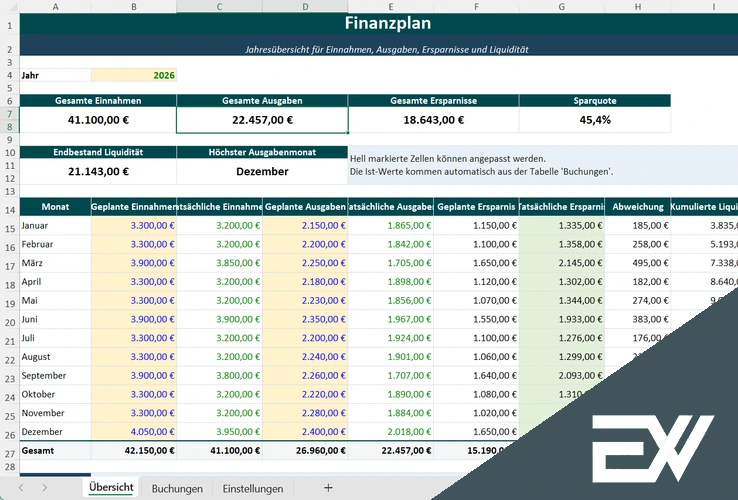Click the Monat column header cell
The height and width of the screenshot is (500, 738).
coord(56,207)
